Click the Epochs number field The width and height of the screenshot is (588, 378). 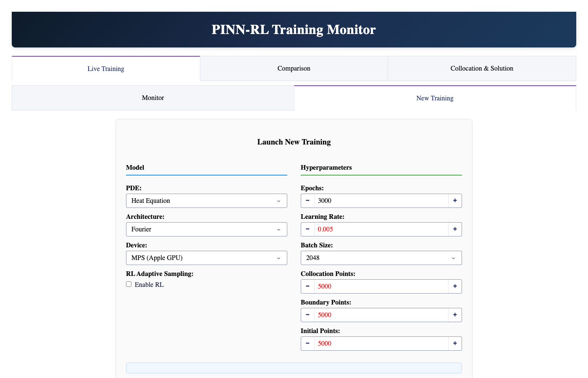381,201
